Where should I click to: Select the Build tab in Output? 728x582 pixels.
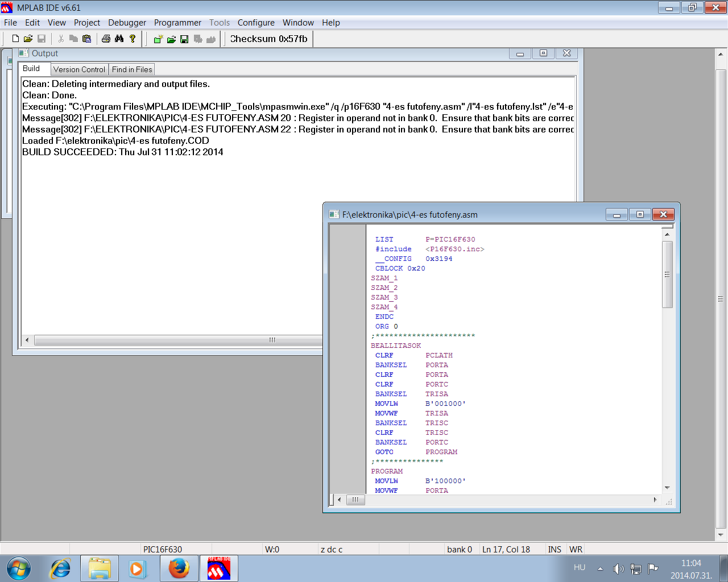click(x=31, y=69)
